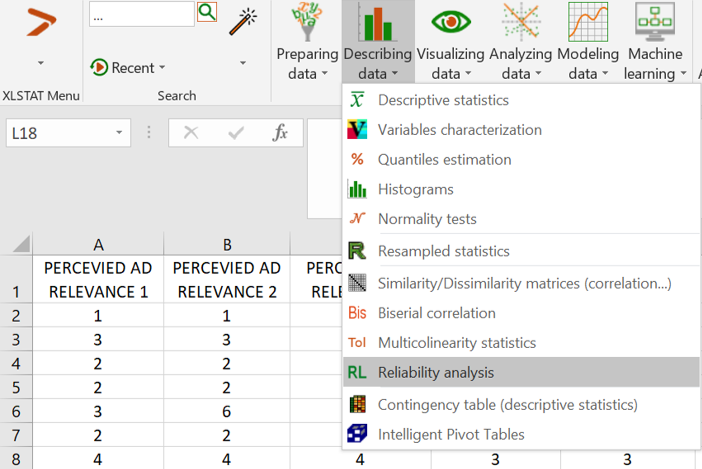
Task: Collapse the Describing data menu
Action: [378, 42]
